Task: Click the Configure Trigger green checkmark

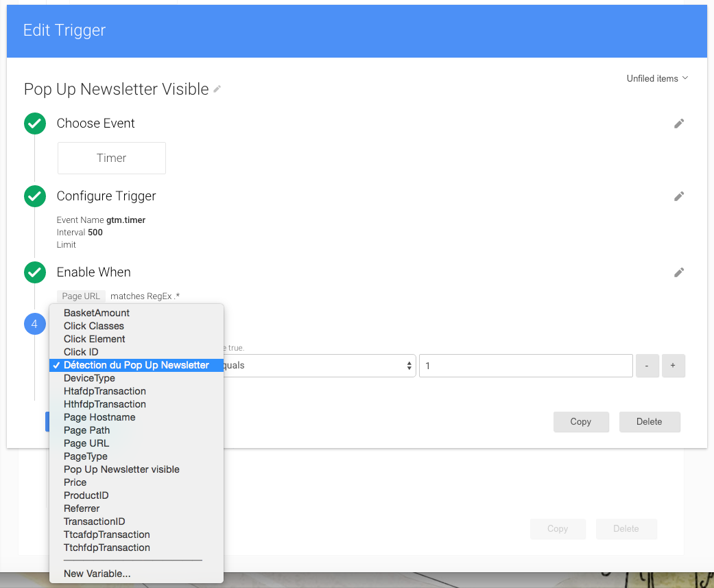Action: (35, 196)
